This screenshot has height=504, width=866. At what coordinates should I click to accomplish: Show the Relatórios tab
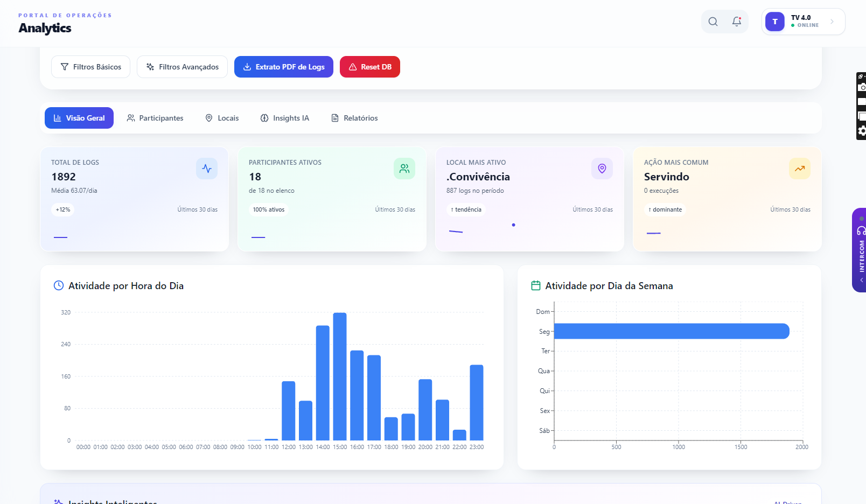coord(354,118)
